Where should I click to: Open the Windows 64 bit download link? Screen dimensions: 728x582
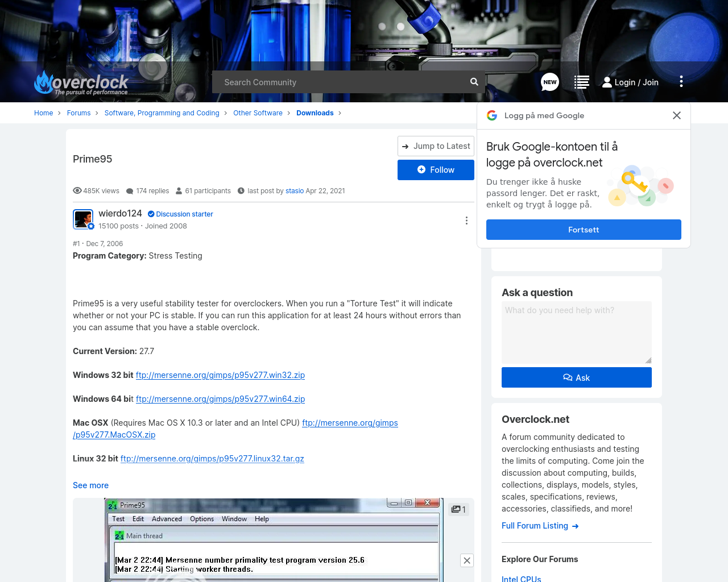coord(220,399)
